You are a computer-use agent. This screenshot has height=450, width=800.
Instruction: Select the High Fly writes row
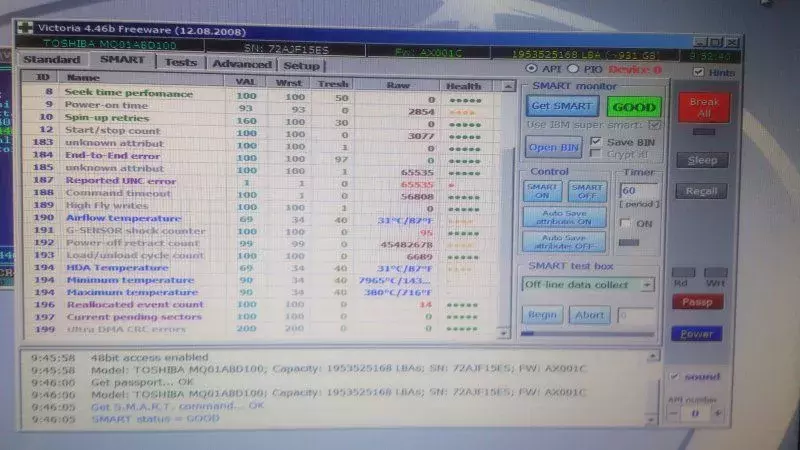pyautogui.click(x=261, y=207)
